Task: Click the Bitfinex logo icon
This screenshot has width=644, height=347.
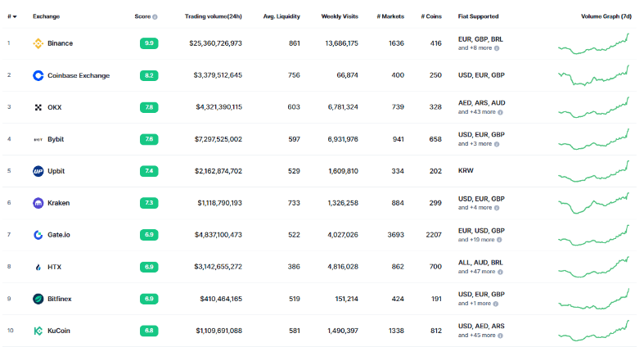Action: pos(38,299)
